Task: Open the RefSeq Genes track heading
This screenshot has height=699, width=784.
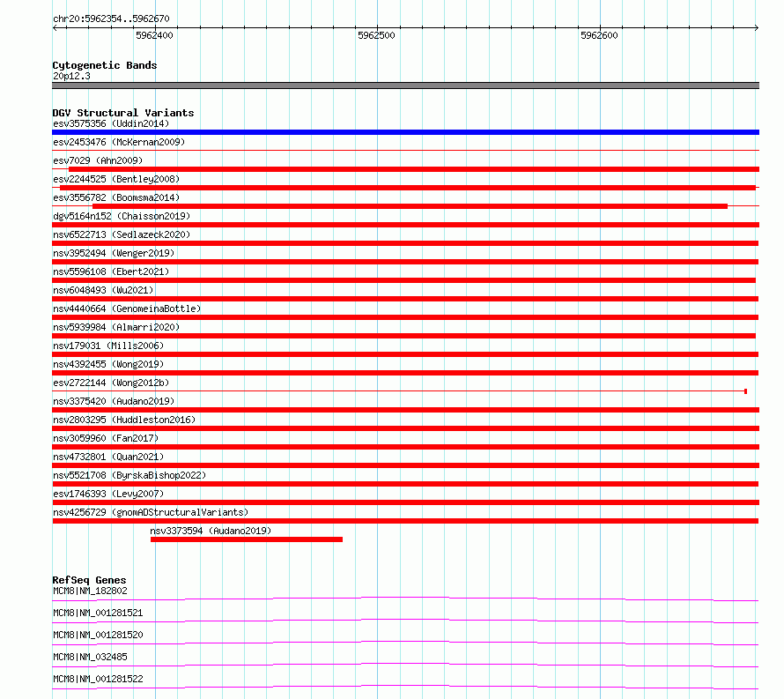Action: [89, 580]
